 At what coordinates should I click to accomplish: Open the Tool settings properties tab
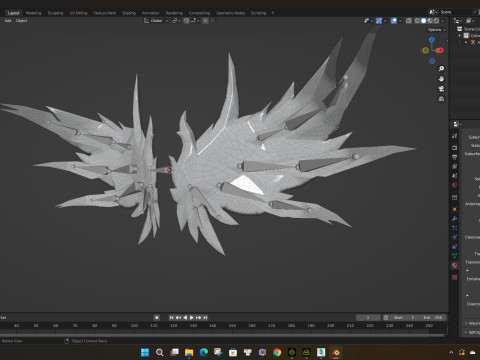point(455,136)
